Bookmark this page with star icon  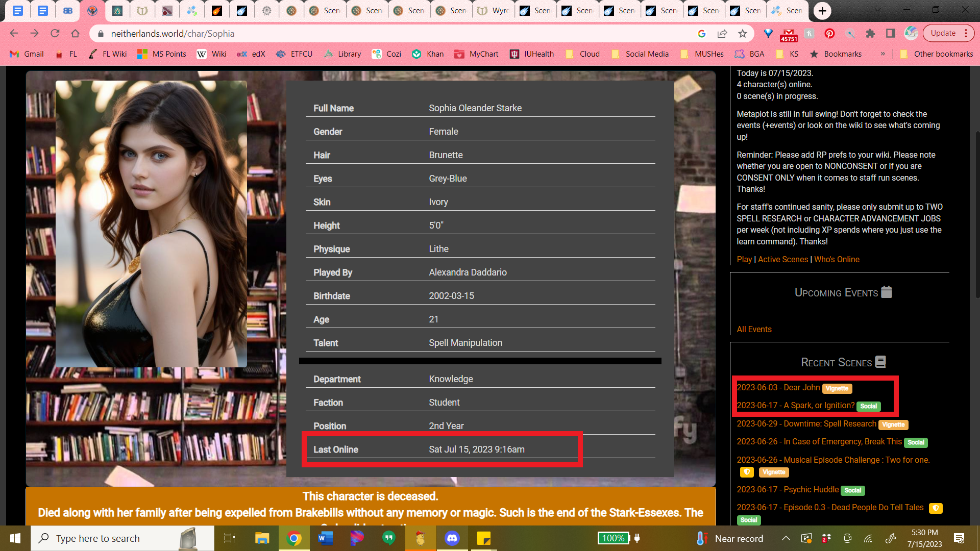coord(742,34)
